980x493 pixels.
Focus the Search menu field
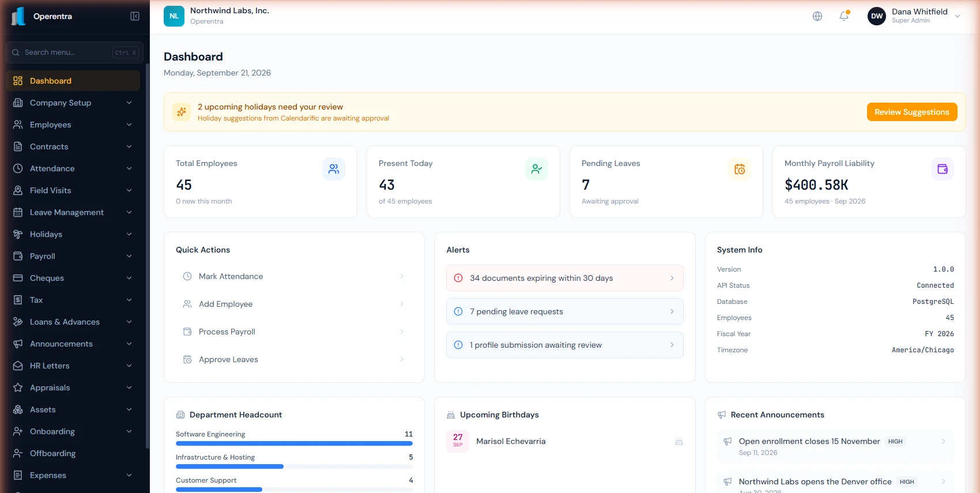point(73,52)
